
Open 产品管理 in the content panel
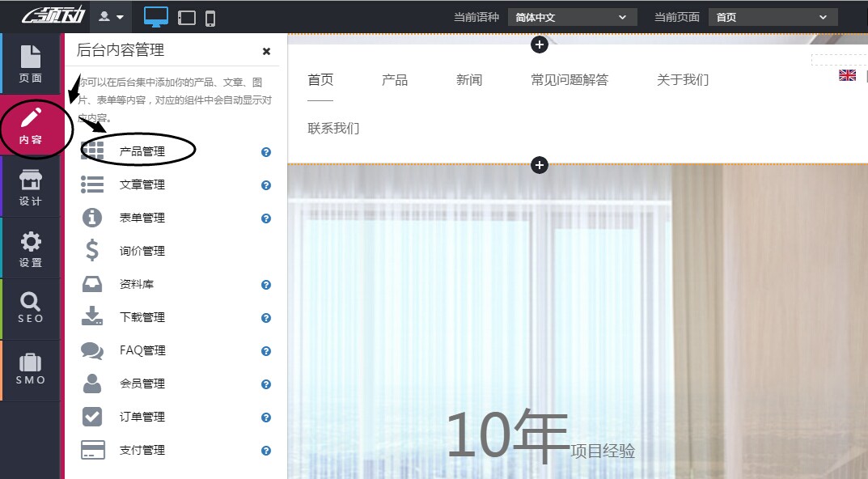142,150
